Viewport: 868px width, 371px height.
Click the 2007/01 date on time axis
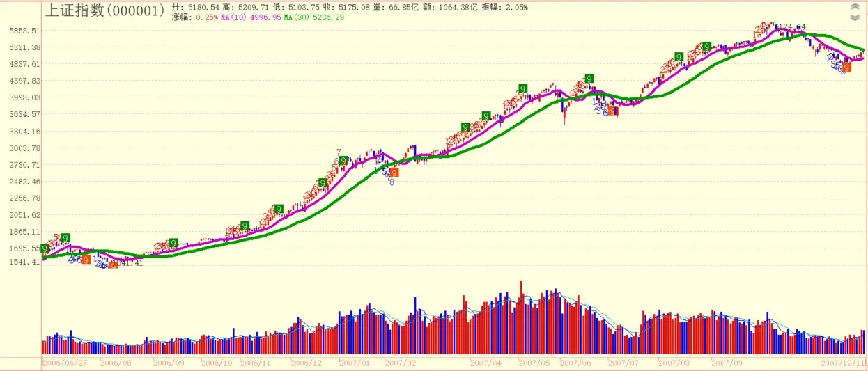[x=355, y=363]
